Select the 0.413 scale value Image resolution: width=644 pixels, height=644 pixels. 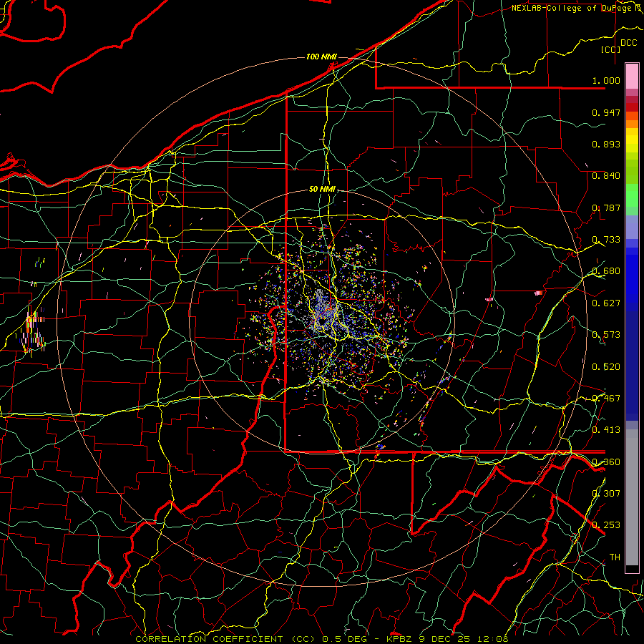(x=606, y=430)
